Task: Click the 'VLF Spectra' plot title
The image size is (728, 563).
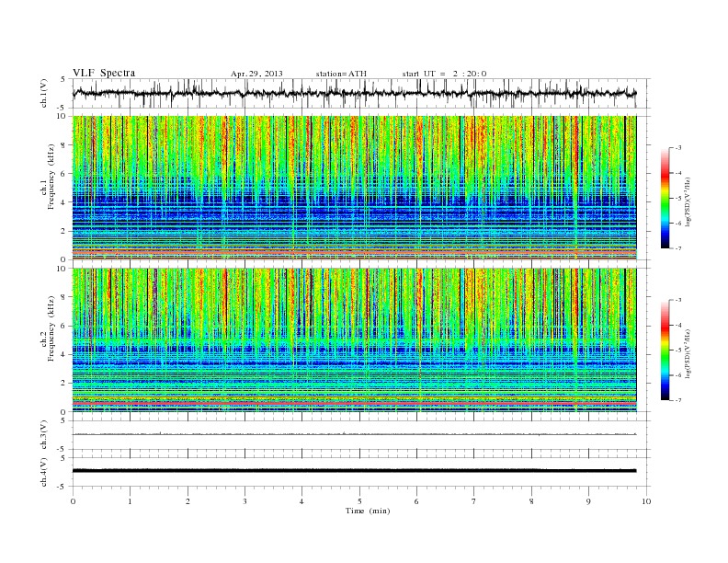Action: point(104,73)
